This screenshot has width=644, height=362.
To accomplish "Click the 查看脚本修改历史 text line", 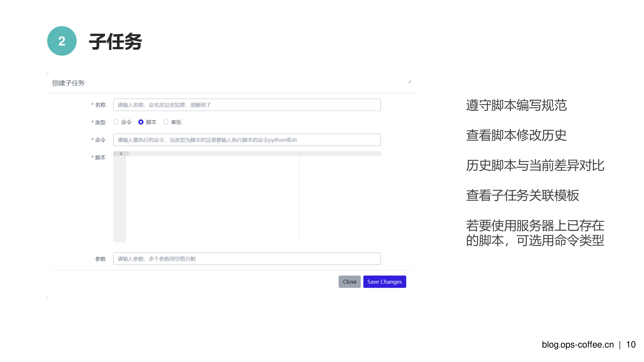I will (516, 135).
